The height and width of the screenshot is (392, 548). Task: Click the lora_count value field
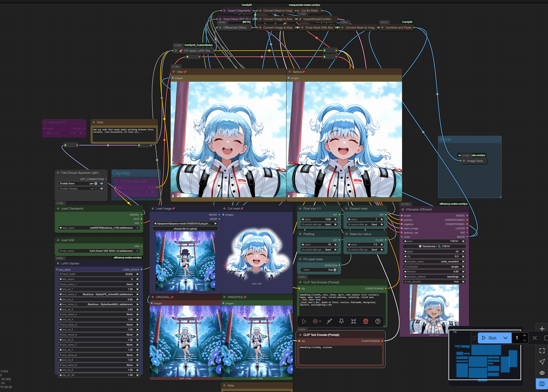[99, 279]
